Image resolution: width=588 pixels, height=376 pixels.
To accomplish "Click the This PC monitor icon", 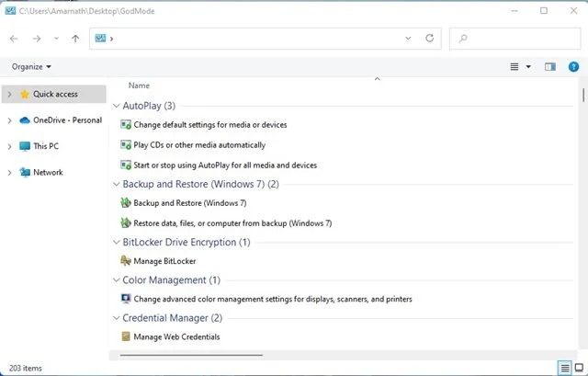I will [25, 146].
